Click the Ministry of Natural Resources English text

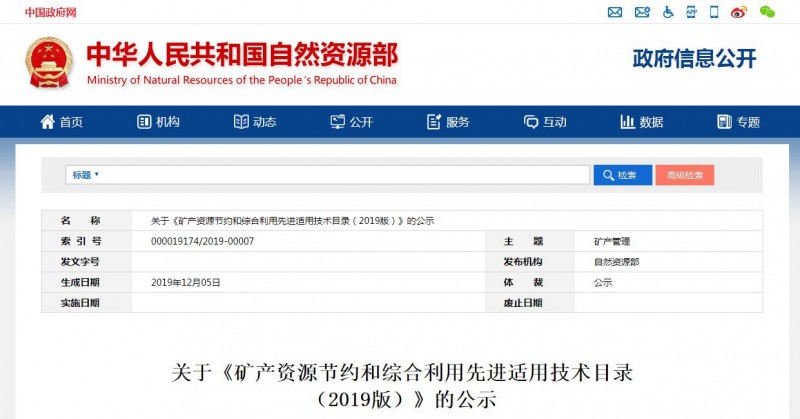(x=242, y=80)
